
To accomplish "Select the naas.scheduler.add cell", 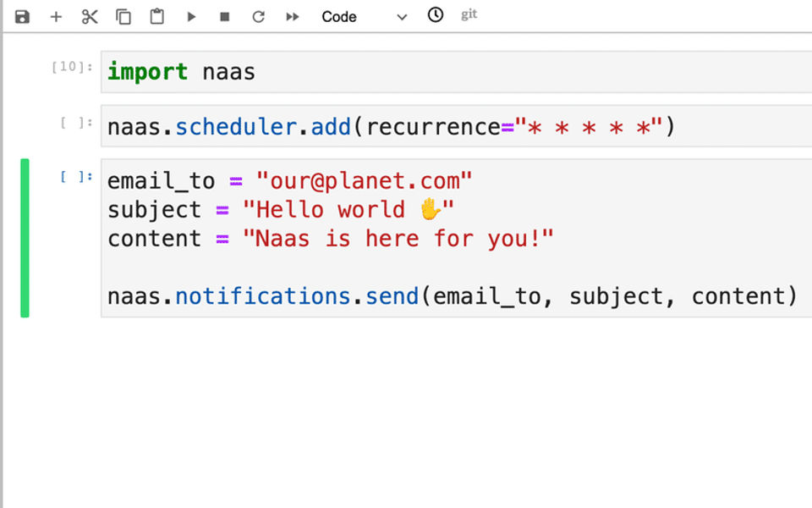I will click(456, 126).
